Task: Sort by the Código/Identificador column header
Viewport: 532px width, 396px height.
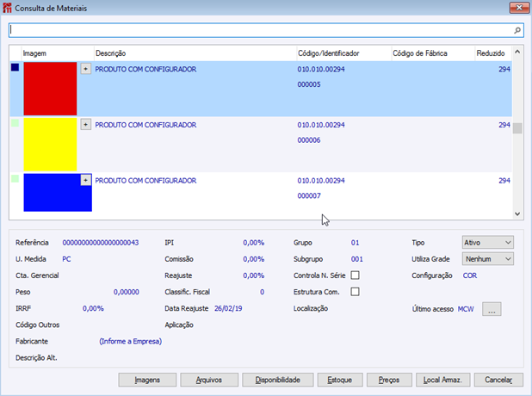Action: pos(343,53)
